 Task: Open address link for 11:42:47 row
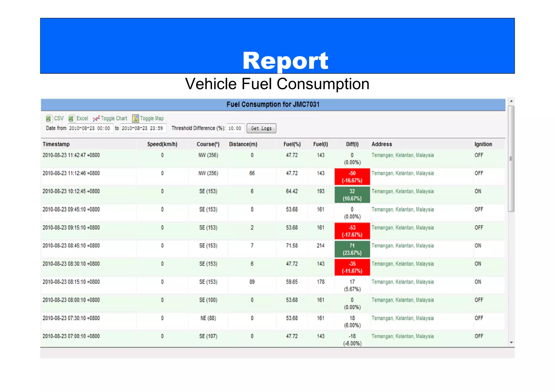point(402,155)
